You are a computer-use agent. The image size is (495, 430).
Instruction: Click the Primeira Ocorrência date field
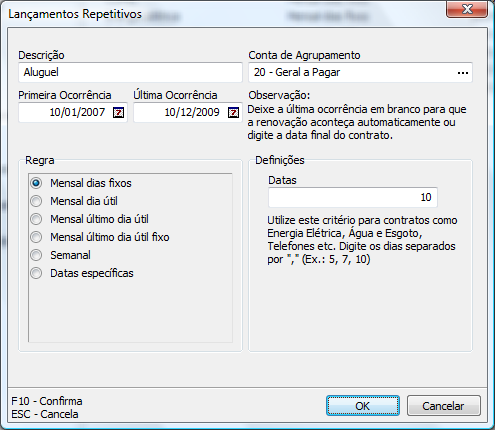tap(66, 112)
